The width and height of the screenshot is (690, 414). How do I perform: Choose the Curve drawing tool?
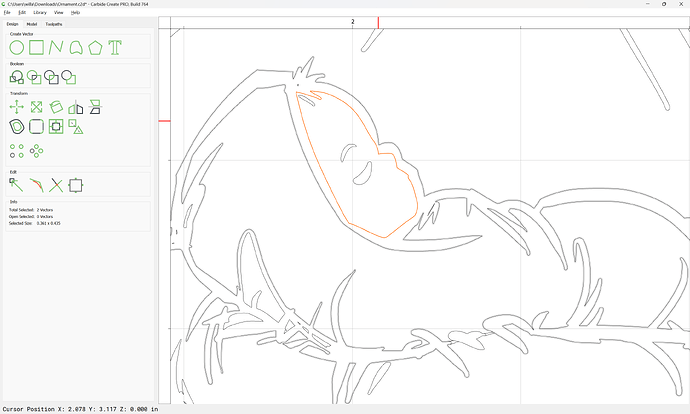[76, 48]
